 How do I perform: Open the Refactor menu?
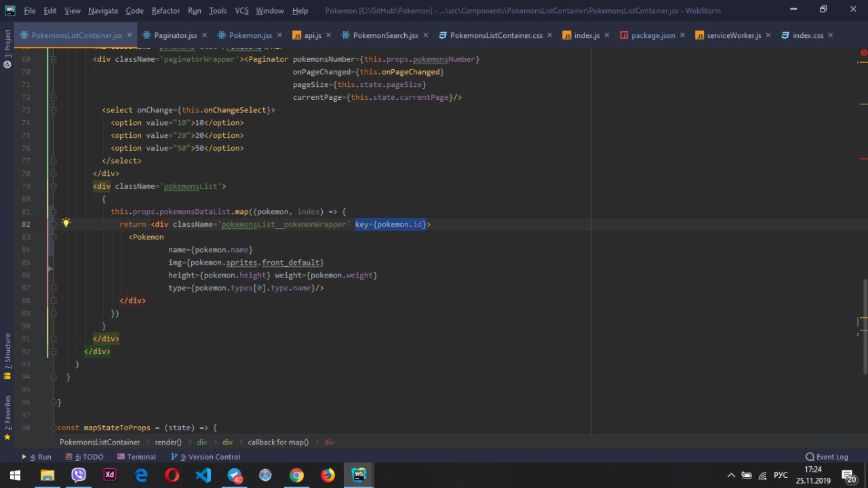[x=165, y=11]
